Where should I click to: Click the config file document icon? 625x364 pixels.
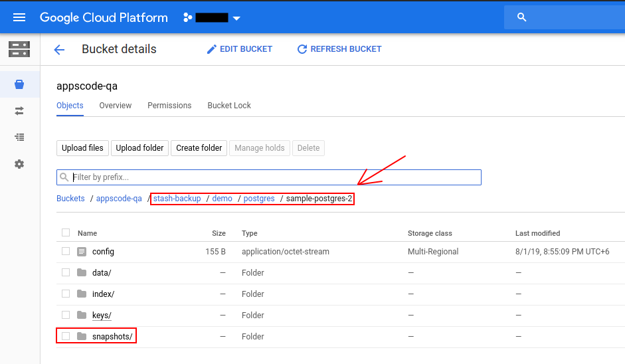tap(82, 252)
